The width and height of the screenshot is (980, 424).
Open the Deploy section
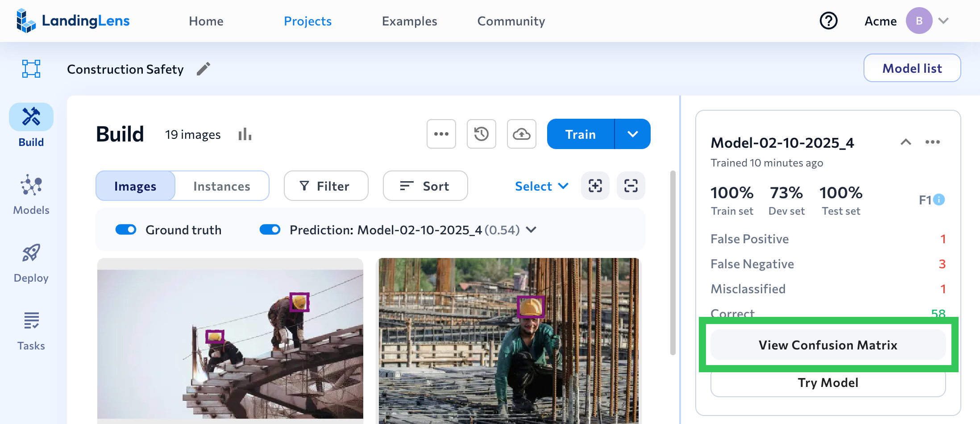click(31, 261)
